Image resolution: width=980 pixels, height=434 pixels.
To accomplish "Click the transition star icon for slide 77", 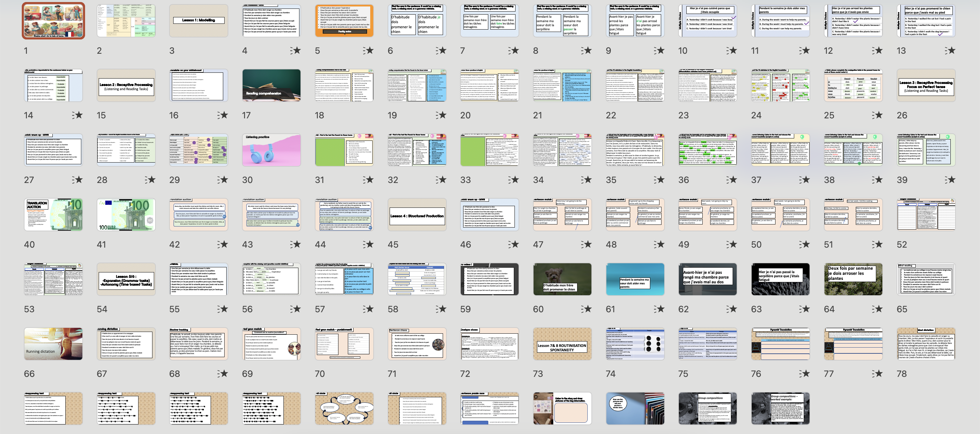I will (877, 374).
